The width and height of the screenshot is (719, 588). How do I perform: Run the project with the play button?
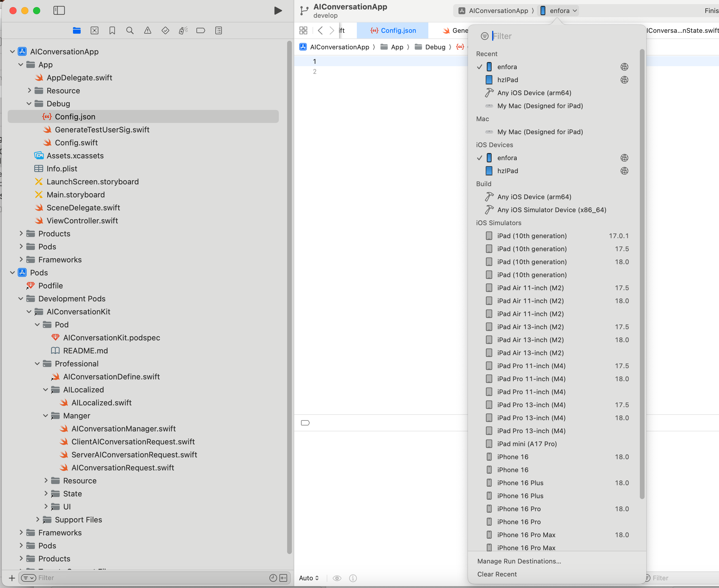point(278,11)
